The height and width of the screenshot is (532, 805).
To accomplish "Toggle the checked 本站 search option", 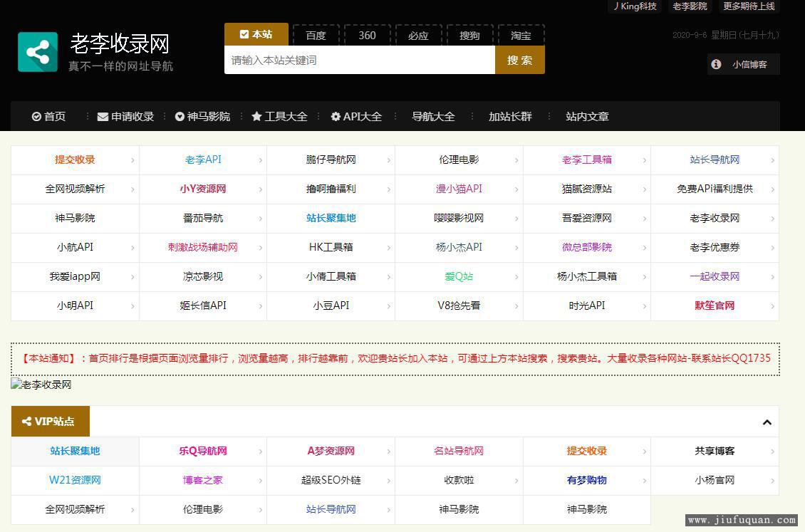I will coord(256,34).
